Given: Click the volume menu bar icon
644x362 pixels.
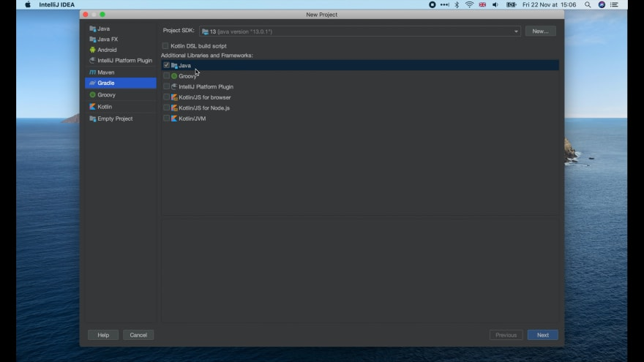Looking at the screenshot, I should [495, 4].
